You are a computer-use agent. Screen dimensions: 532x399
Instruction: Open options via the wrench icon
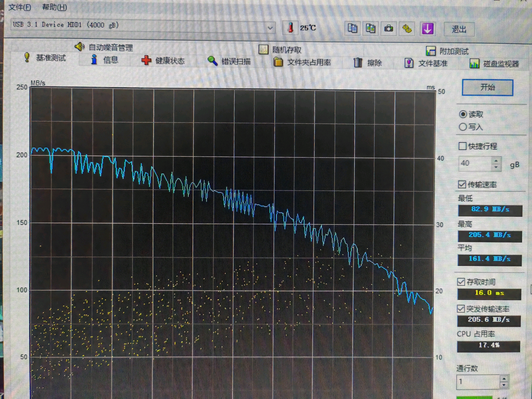click(x=406, y=29)
